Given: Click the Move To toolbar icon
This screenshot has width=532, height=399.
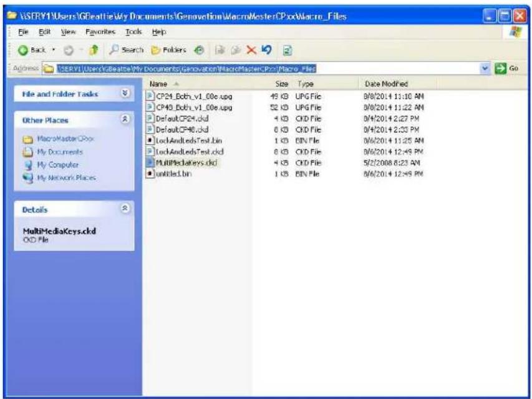Looking at the screenshot, I should tap(220, 50).
